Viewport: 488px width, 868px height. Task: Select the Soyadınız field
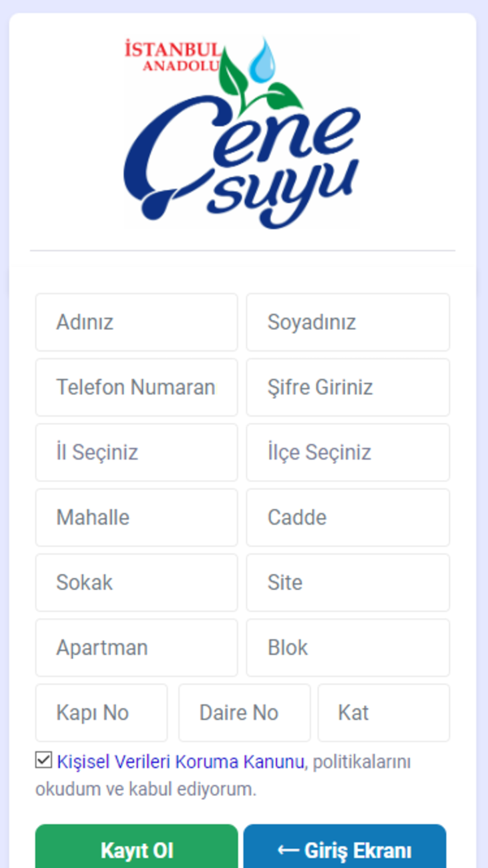(348, 322)
